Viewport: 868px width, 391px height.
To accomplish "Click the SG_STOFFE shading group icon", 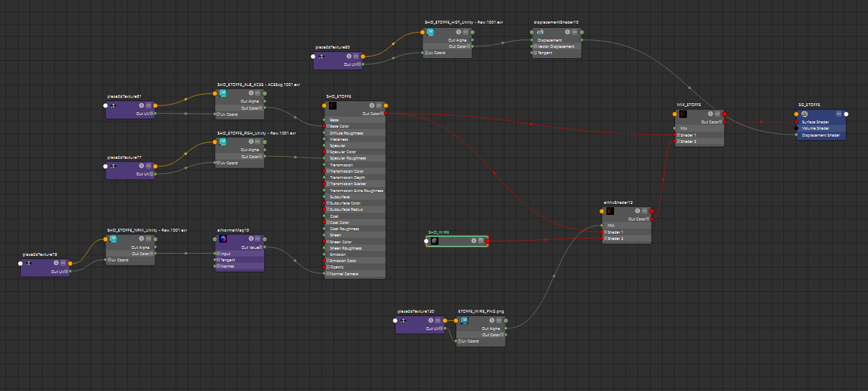I will (x=804, y=114).
